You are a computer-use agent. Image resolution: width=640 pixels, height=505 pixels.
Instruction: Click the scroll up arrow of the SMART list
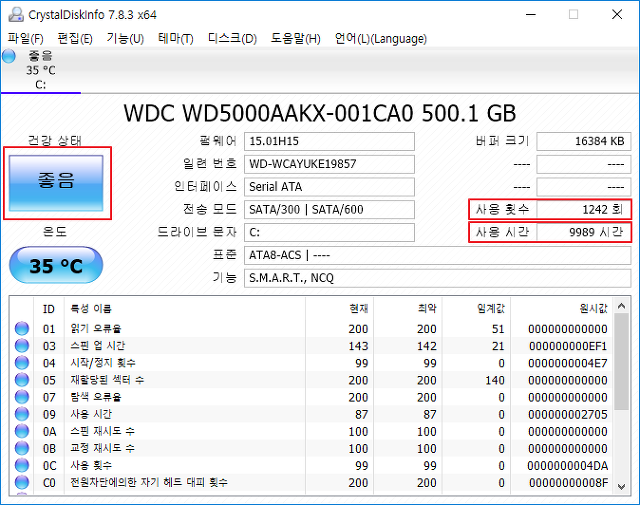pyautogui.click(x=622, y=306)
